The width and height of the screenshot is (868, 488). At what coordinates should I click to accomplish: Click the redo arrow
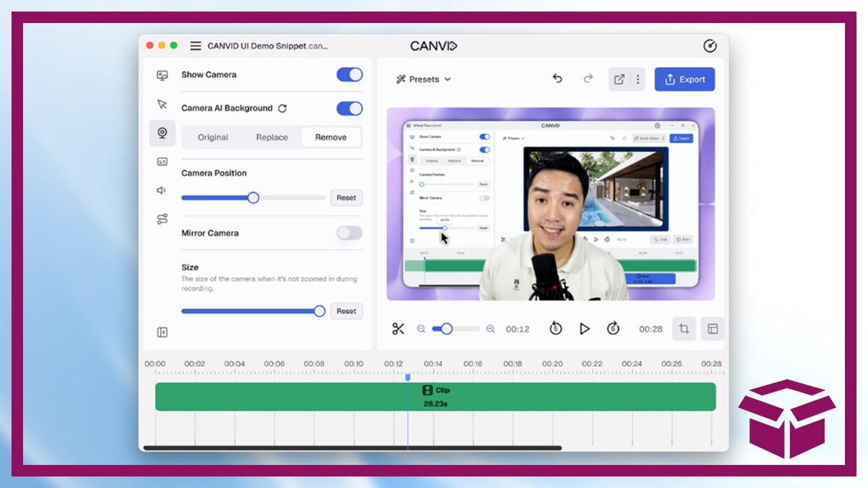coord(588,79)
